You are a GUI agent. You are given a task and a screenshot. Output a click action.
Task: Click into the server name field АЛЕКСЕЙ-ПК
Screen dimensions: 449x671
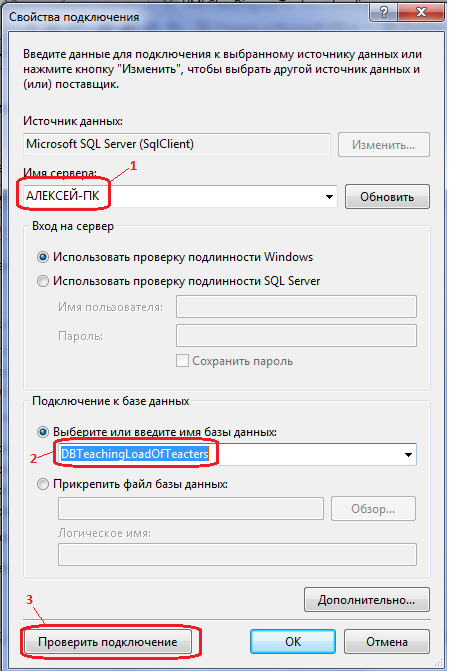(180, 197)
